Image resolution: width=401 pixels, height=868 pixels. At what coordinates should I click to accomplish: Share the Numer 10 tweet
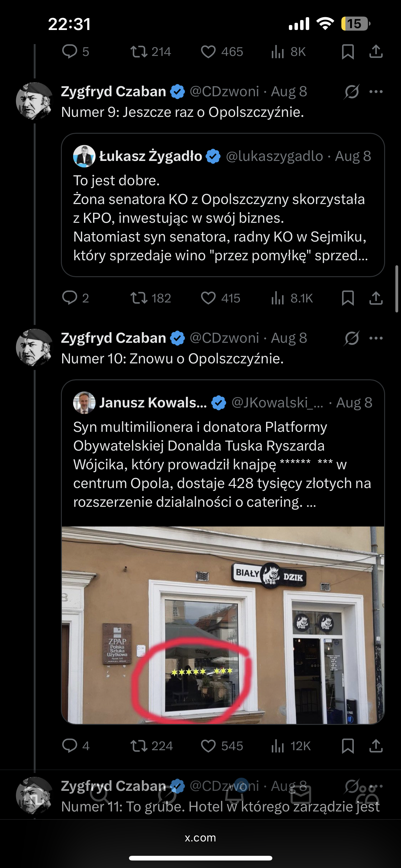(x=376, y=746)
